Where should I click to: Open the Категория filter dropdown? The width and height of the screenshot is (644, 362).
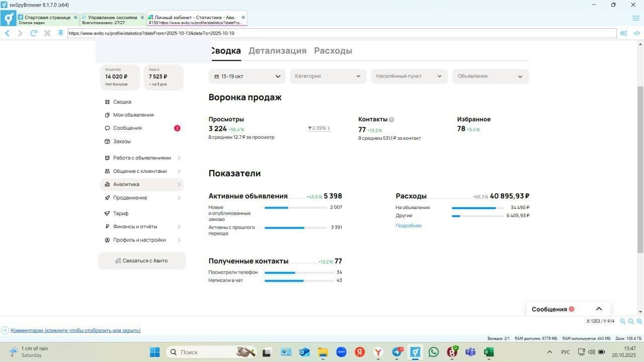(328, 76)
